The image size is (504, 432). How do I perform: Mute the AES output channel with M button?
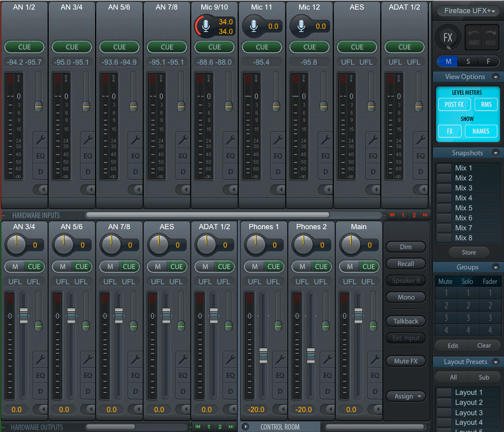click(x=157, y=267)
